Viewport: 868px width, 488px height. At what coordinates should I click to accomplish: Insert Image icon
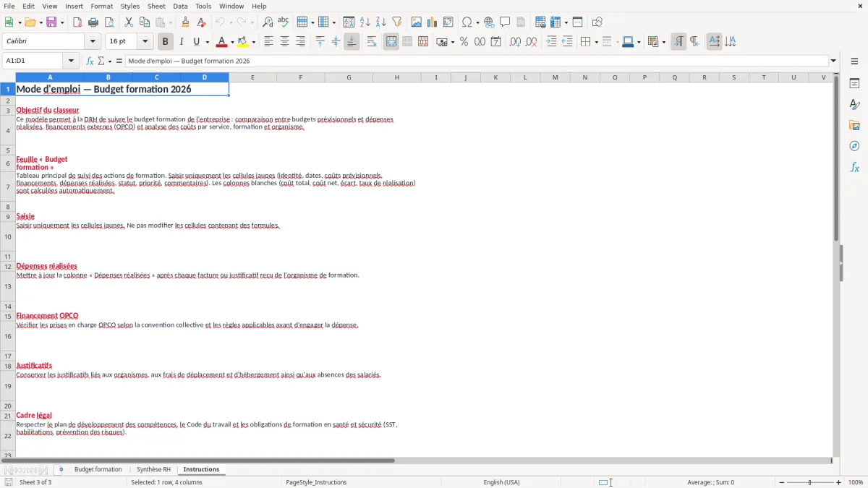417,22
